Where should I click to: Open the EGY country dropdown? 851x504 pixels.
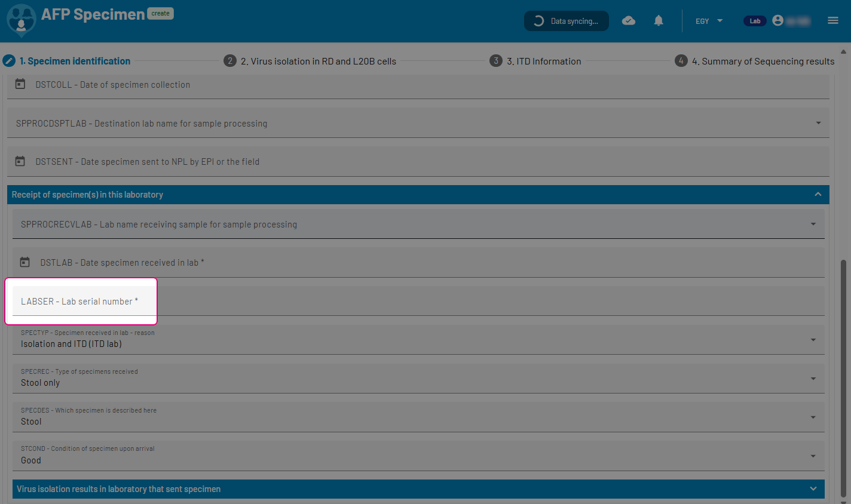709,21
